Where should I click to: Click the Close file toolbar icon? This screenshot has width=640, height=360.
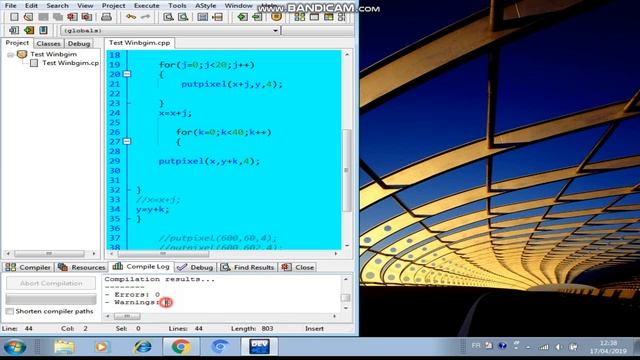click(72, 17)
